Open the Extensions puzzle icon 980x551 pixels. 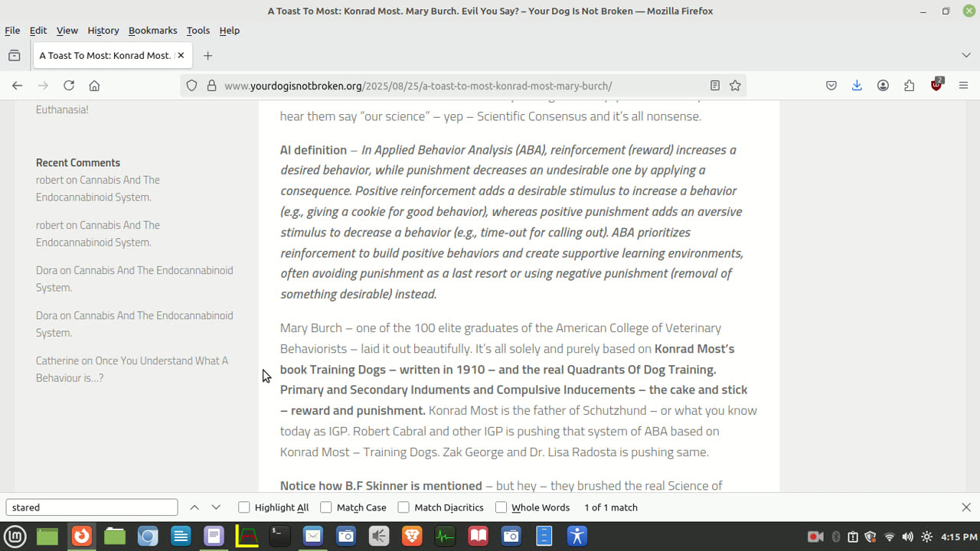point(909,86)
